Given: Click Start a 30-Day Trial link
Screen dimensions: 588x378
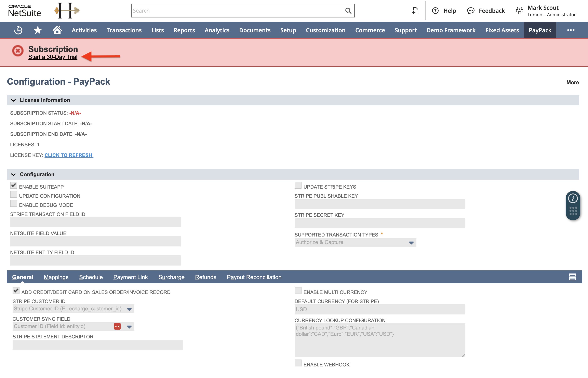Looking at the screenshot, I should [x=53, y=57].
